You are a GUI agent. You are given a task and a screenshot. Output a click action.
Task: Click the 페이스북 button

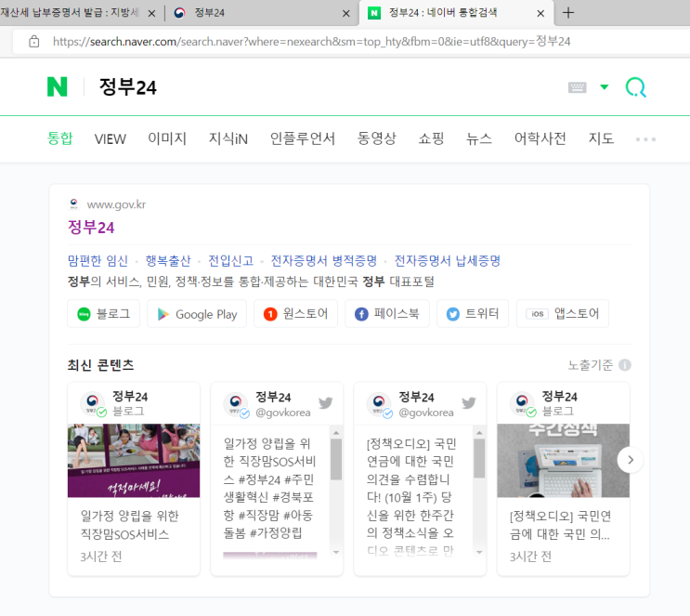click(387, 313)
